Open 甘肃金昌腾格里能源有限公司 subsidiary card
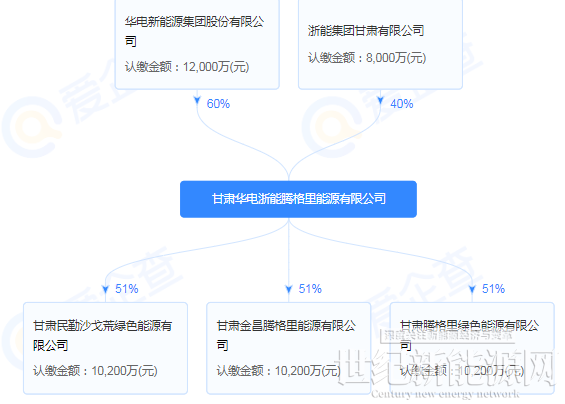The image size is (565, 404). [x=289, y=348]
